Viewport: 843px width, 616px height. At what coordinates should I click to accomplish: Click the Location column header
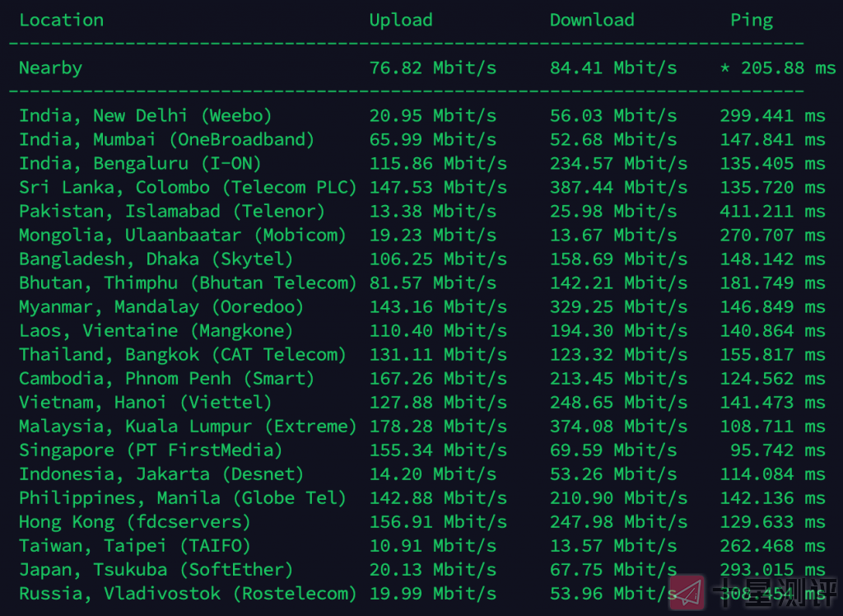click(61, 21)
